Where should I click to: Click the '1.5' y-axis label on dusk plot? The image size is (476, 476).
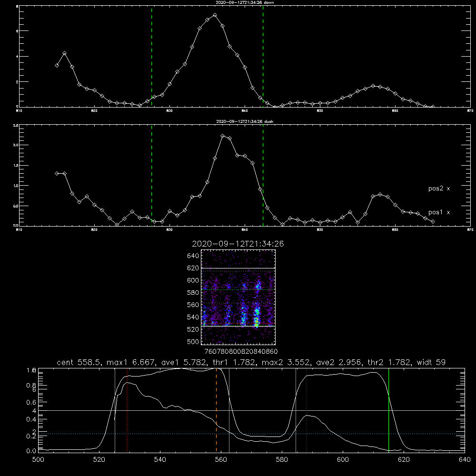pyautogui.click(x=16, y=166)
